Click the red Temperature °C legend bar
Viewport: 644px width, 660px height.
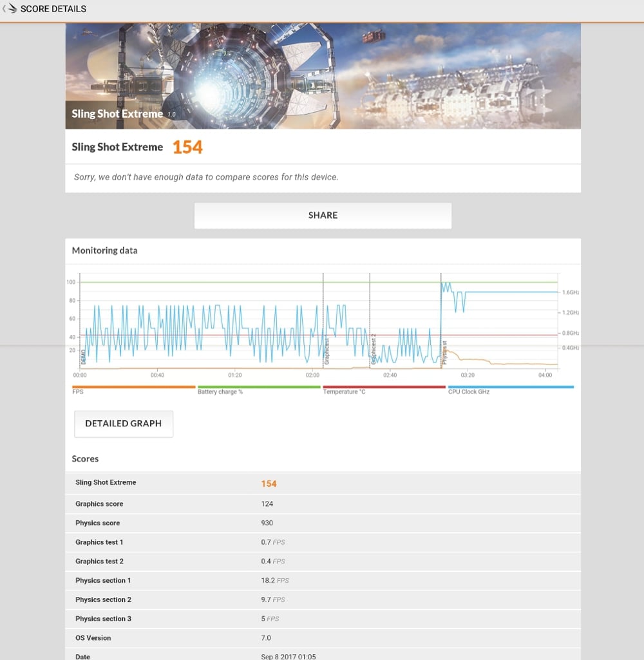(384, 387)
